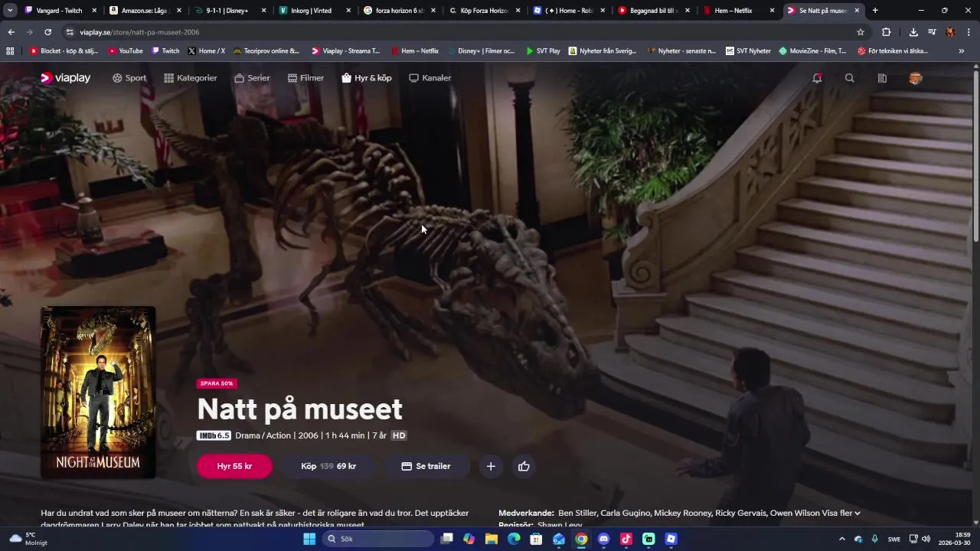980x551 pixels.
Task: Open the user profile avatar
Action: pyautogui.click(x=915, y=78)
